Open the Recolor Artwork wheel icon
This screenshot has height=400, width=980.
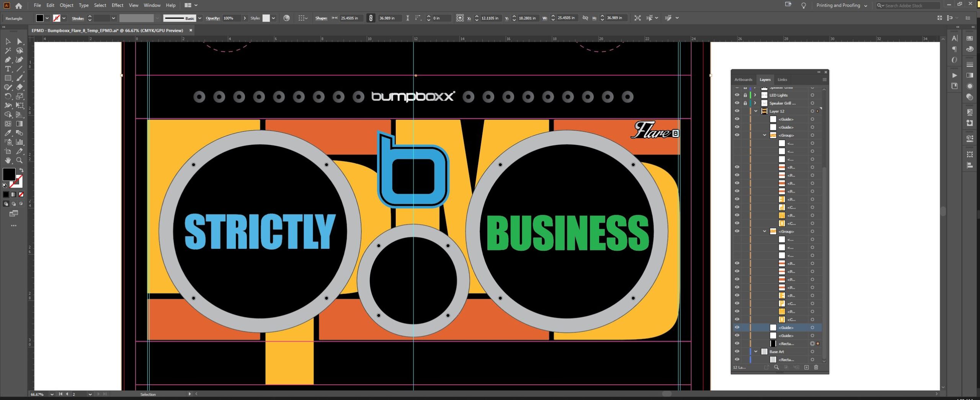click(x=286, y=18)
